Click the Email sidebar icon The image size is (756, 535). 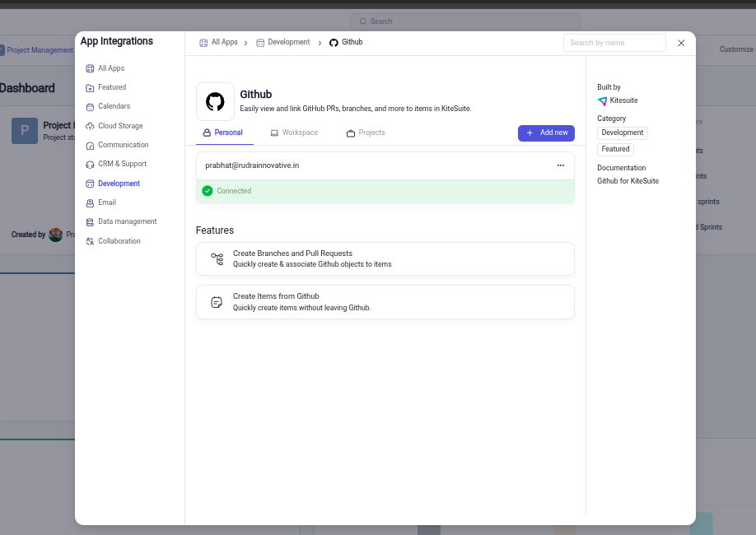pos(90,203)
